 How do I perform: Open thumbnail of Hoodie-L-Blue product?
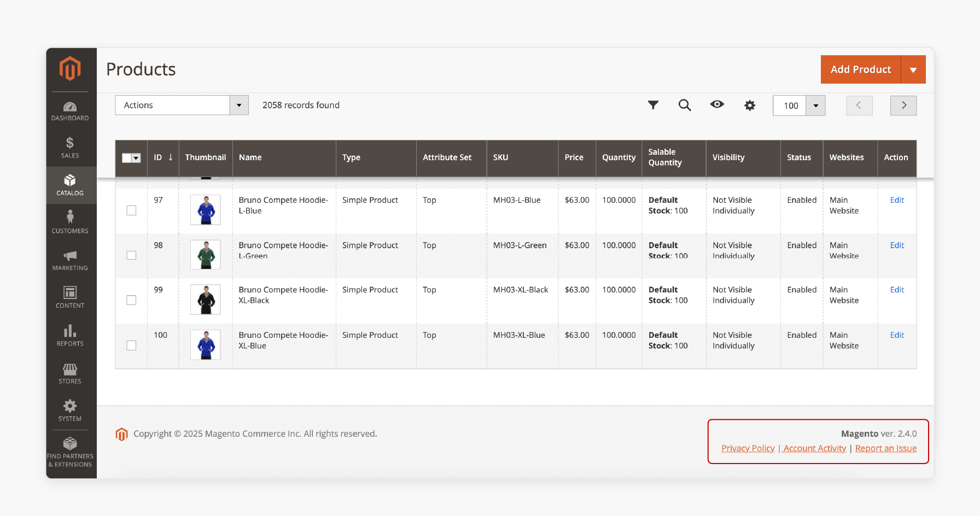(x=206, y=210)
